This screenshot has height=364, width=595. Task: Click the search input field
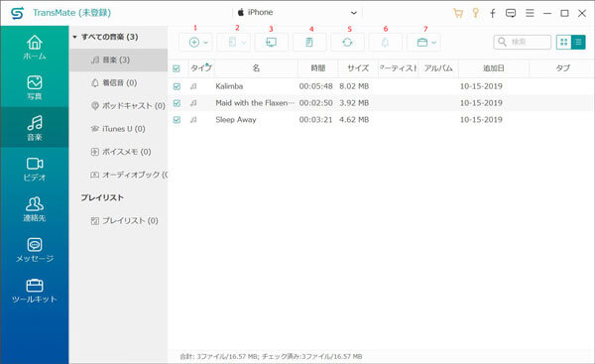[523, 42]
